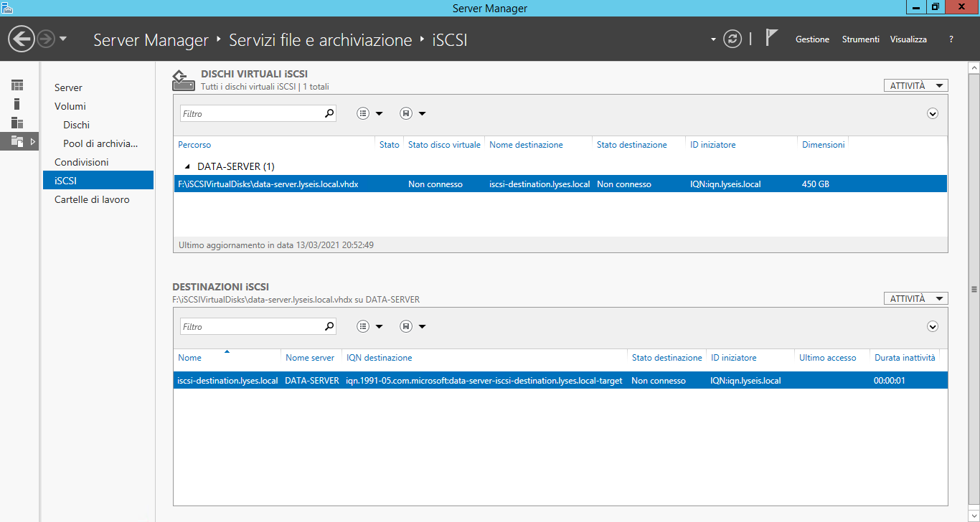Open the notifications flag icon

(772, 37)
